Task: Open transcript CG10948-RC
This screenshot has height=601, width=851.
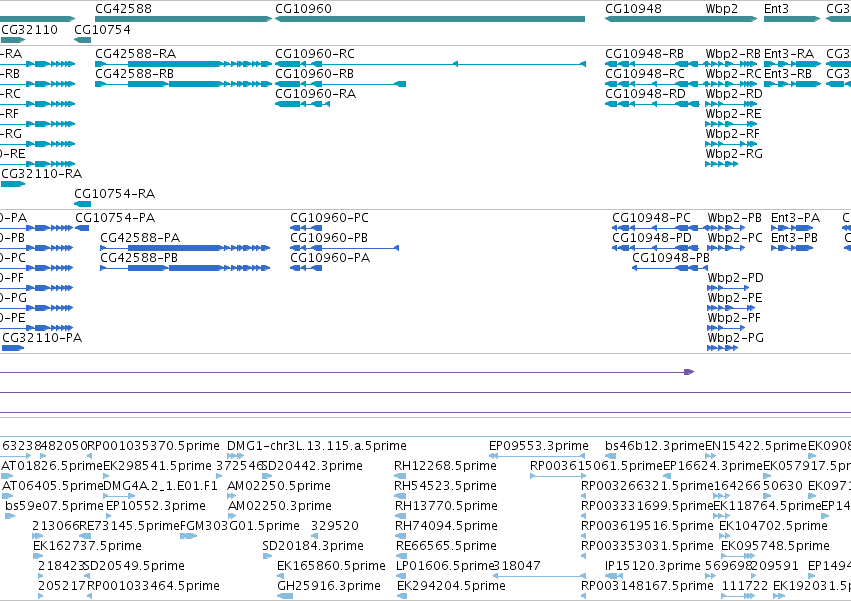Action: tap(645, 74)
